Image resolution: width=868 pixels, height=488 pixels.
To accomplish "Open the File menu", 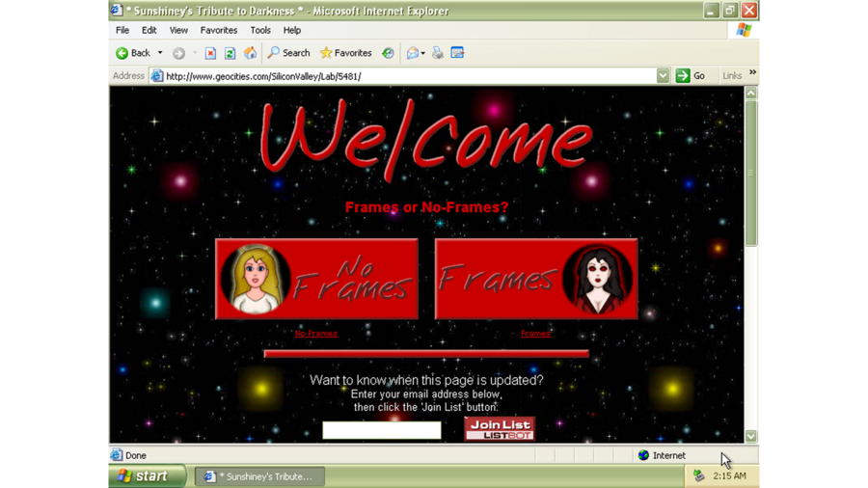I will click(x=122, y=31).
